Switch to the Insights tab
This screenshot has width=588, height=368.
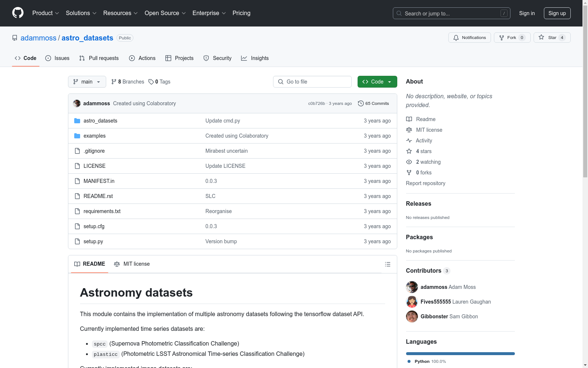coord(255,58)
